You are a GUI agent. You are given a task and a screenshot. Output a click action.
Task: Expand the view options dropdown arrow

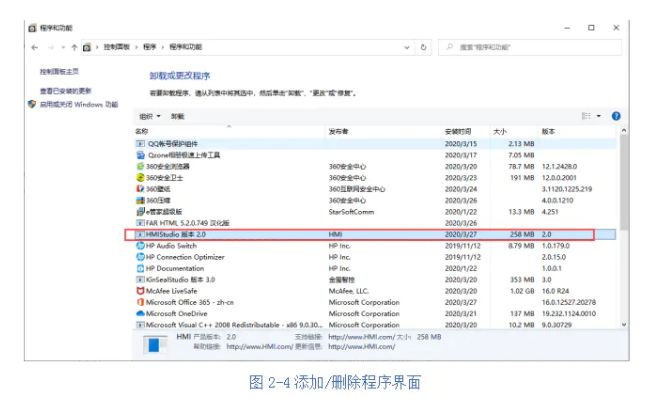coord(599,116)
